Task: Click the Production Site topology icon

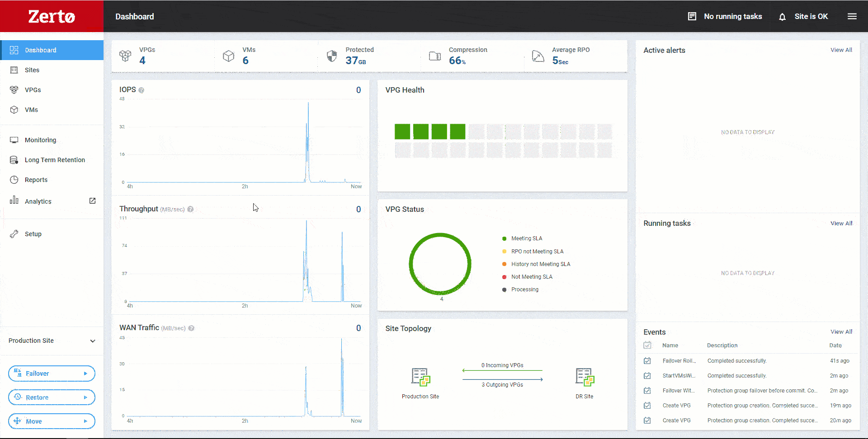Action: [x=420, y=377]
